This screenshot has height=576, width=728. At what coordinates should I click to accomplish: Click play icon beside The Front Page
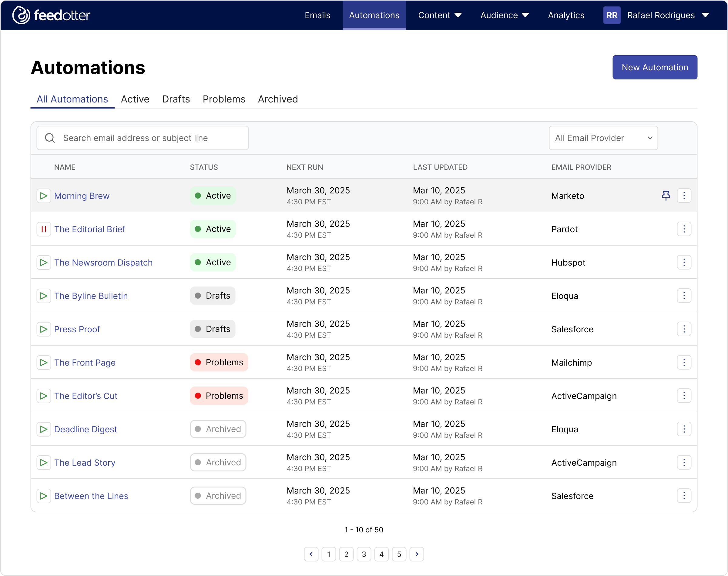(43, 363)
